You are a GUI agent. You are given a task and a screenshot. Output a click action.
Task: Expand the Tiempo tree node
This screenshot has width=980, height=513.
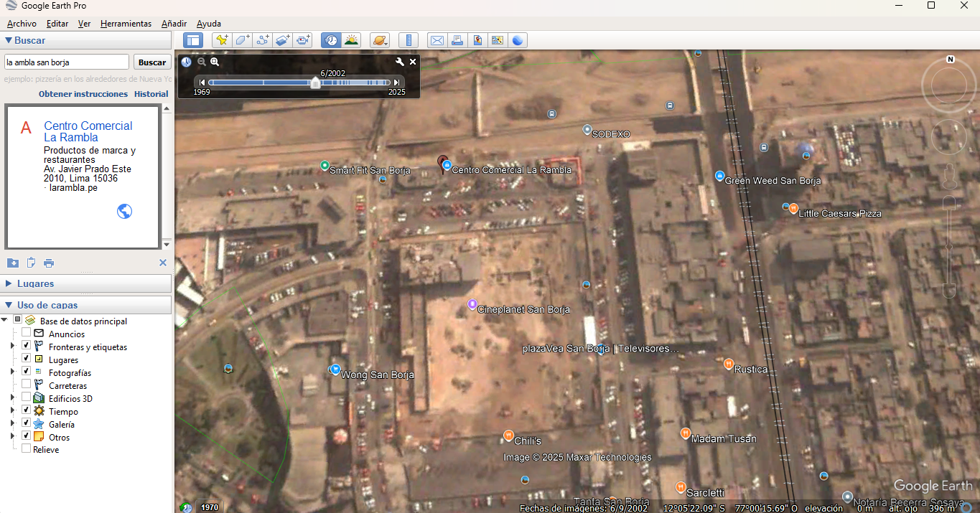point(12,411)
